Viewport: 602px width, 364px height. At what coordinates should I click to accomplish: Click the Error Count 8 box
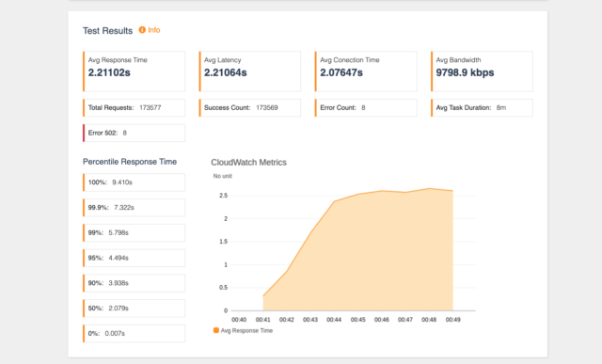[366, 108]
